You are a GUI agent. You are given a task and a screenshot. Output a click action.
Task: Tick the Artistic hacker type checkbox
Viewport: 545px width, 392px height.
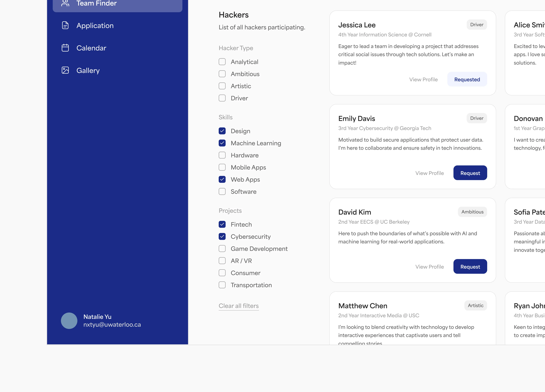tap(222, 86)
